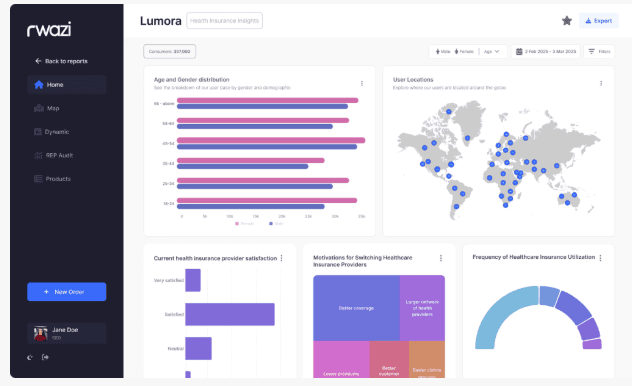Toggle dark mode moon icon

click(30, 357)
